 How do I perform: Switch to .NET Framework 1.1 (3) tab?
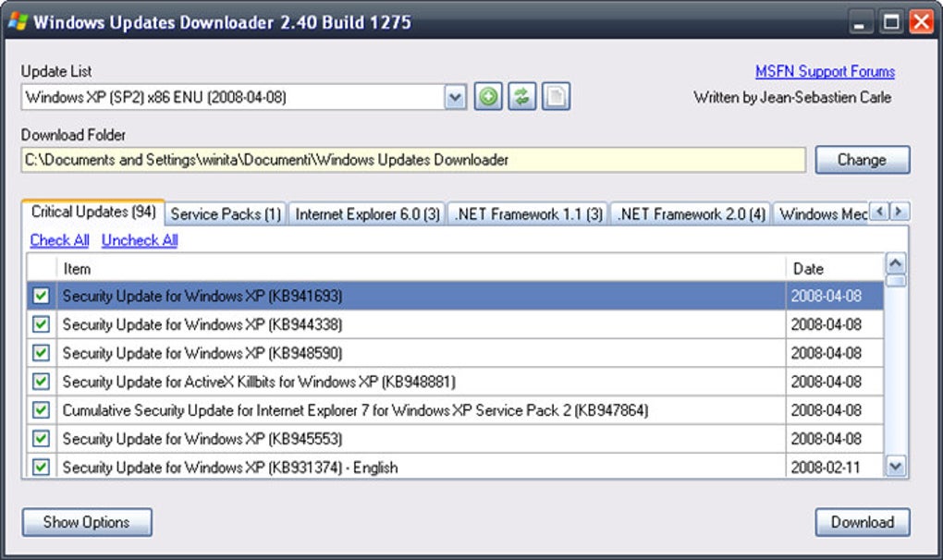tap(529, 214)
